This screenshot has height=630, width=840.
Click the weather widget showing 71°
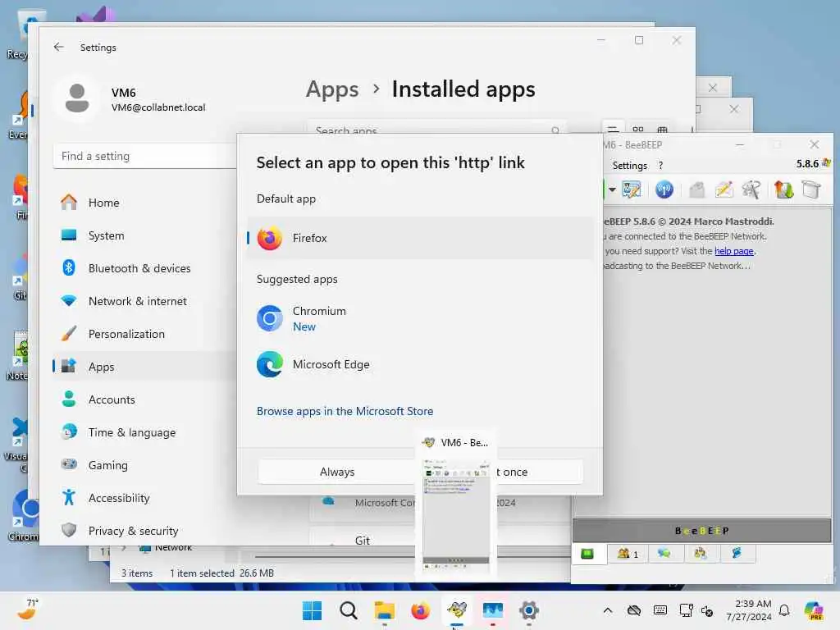[28, 610]
